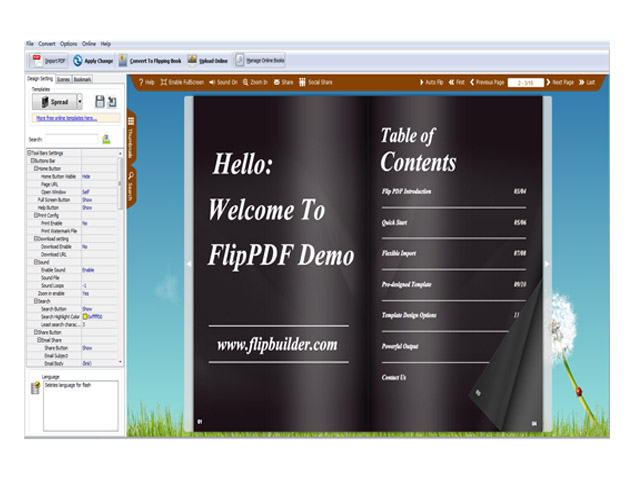
Task: Select the Zoom in enable row
Action: coord(72,293)
